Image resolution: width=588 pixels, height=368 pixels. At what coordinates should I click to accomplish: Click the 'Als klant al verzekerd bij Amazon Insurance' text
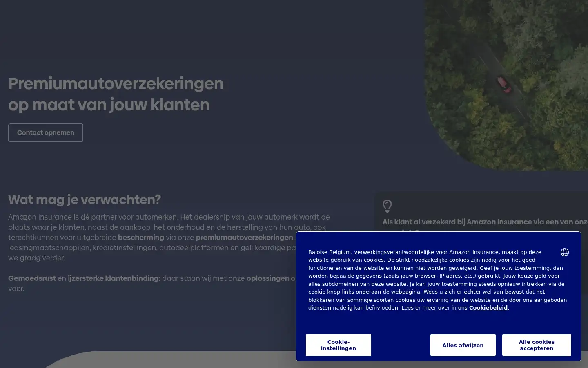pyautogui.click(x=485, y=222)
